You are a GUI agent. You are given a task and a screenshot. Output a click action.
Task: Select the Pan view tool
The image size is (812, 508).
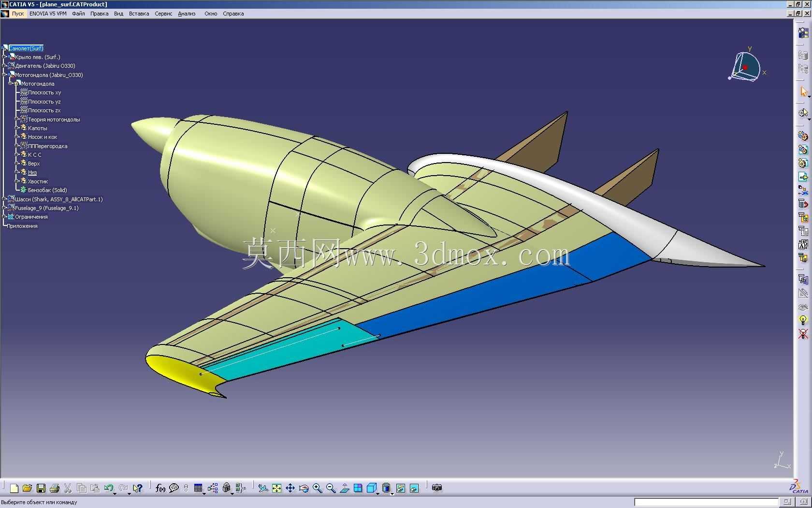click(x=290, y=488)
